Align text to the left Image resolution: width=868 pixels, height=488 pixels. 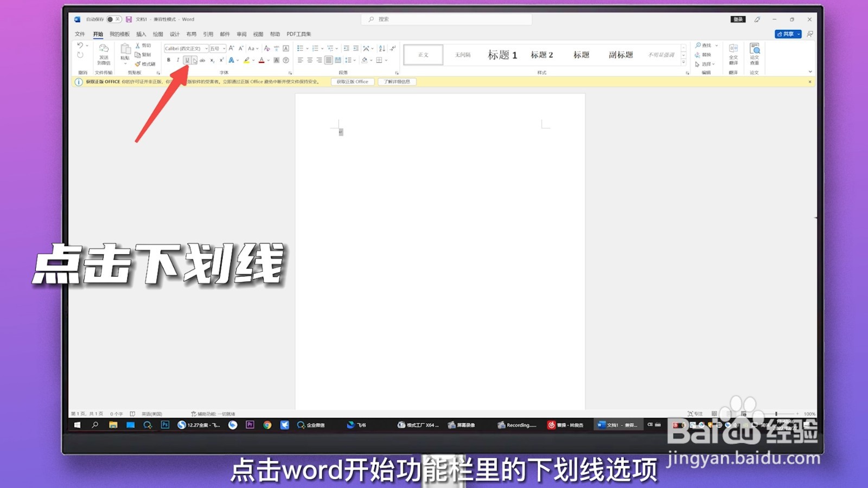pos(300,60)
